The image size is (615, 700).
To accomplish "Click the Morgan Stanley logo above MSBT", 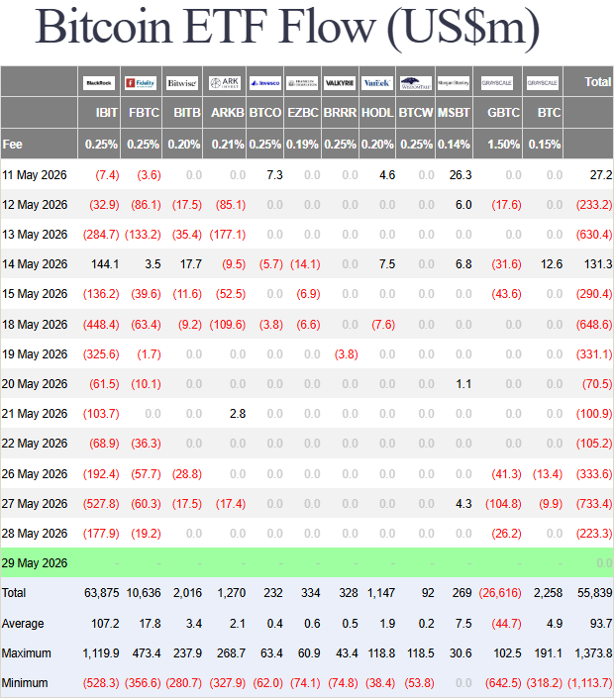I will click(454, 83).
